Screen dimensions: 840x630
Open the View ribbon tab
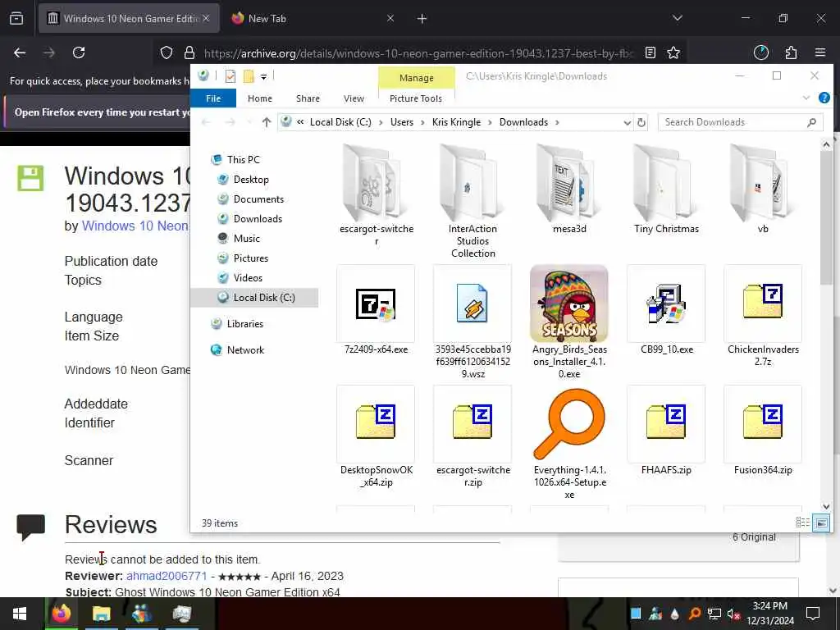point(354,98)
